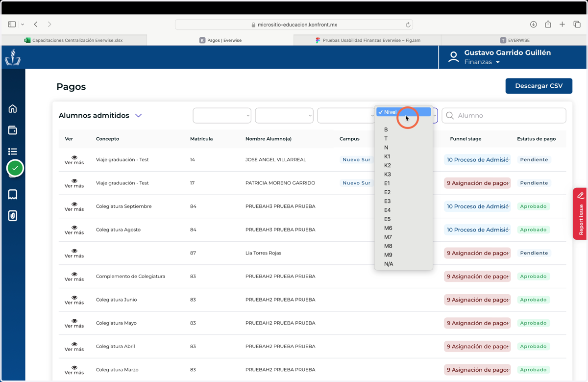Screen dimensions: 588x382
Task: Switch to the EVERWISE browser tab
Action: click(x=514, y=40)
